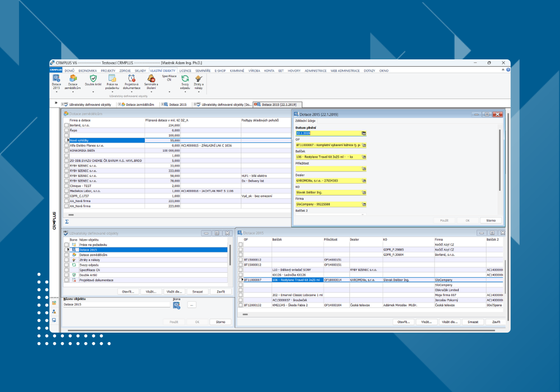
Task: Expand the dropdown arrow under Práce na požadavku
Action: coord(112,92)
